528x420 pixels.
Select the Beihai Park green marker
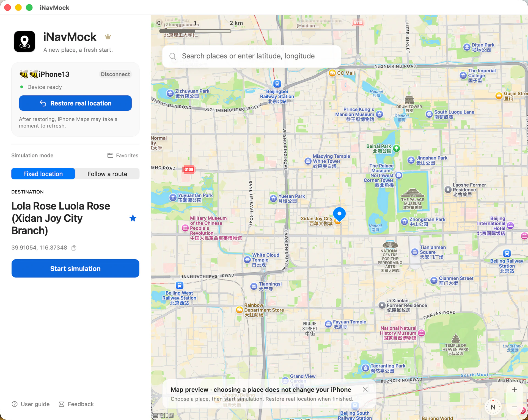pyautogui.click(x=396, y=148)
